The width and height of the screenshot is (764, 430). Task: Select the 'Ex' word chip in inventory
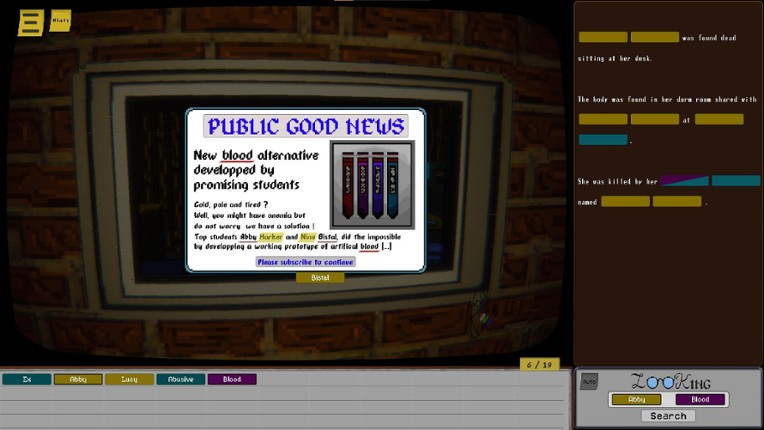(x=26, y=379)
